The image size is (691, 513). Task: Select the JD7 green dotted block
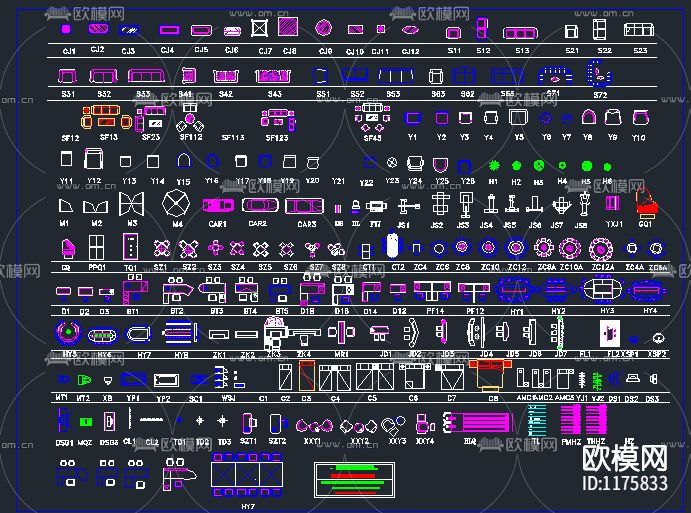(557, 332)
